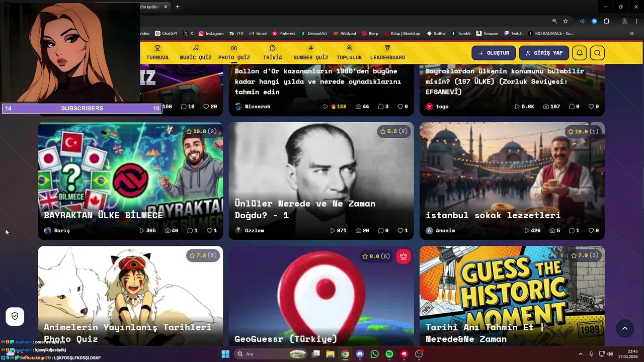
Task: Click photo count 197 on flags quiz
Action: (551, 107)
